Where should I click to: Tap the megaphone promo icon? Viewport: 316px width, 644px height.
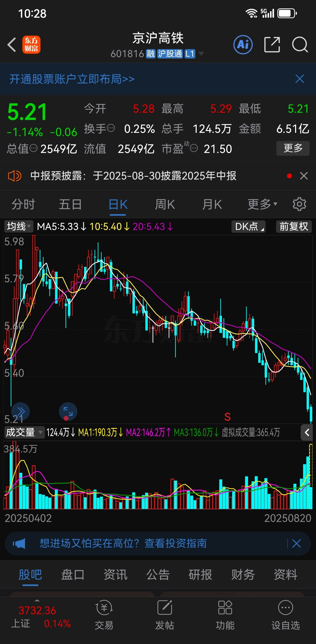(19, 544)
